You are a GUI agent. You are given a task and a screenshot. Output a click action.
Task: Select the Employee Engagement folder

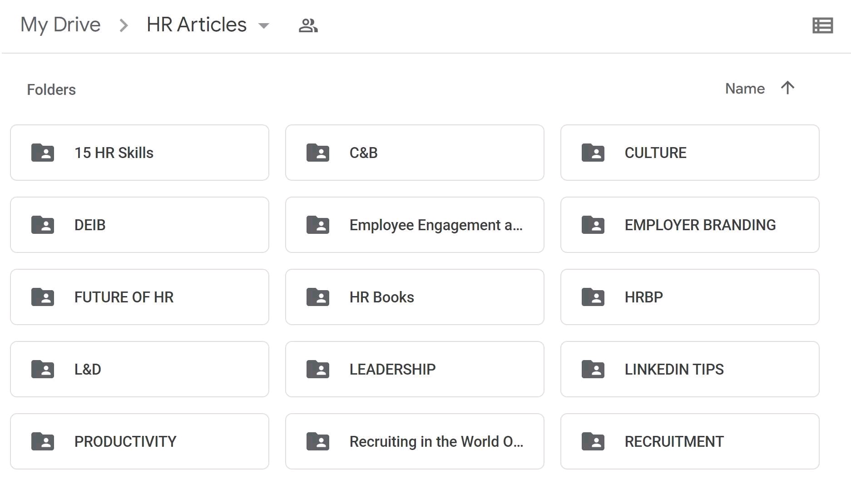pos(415,225)
